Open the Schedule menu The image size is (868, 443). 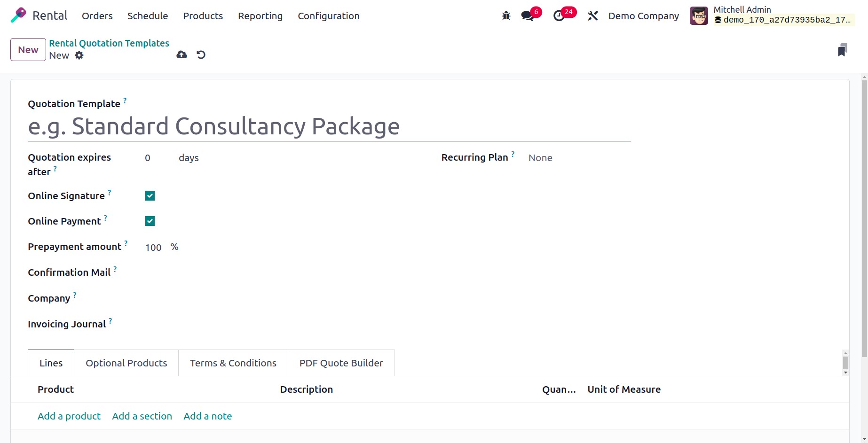[x=148, y=16]
